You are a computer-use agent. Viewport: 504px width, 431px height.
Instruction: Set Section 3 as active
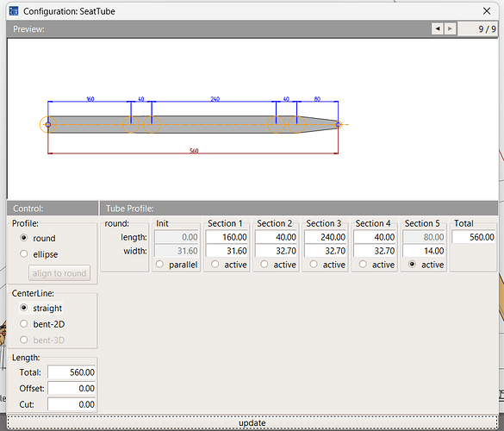click(314, 265)
